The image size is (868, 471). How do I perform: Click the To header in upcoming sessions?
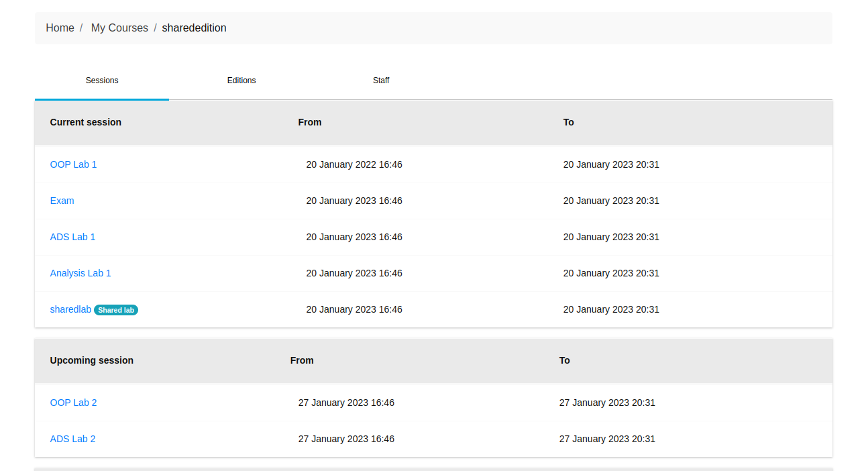[x=565, y=360]
